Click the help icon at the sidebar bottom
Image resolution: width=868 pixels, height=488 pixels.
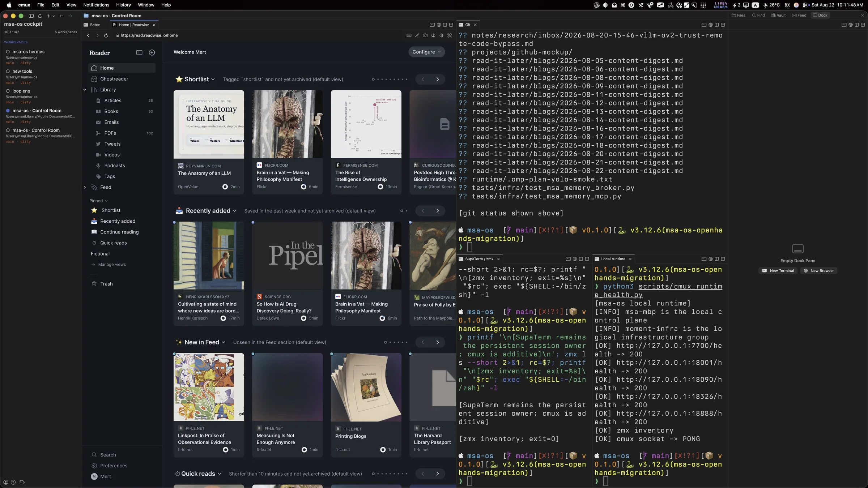[13, 482]
